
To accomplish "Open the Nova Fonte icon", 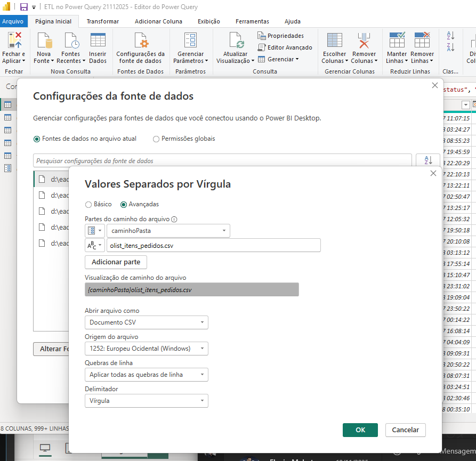I will coord(44,41).
